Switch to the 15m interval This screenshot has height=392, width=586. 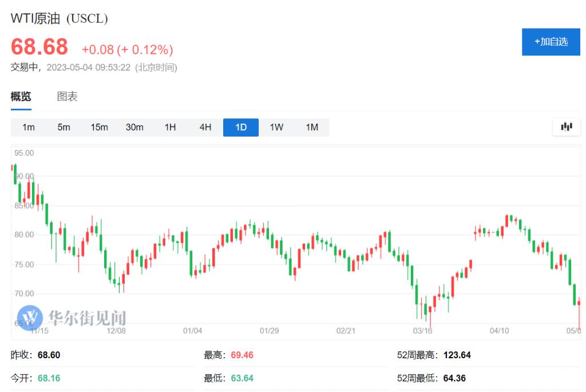click(99, 127)
